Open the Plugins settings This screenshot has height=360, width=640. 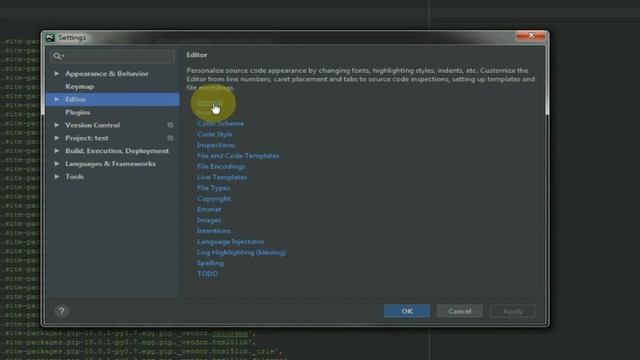click(78, 112)
